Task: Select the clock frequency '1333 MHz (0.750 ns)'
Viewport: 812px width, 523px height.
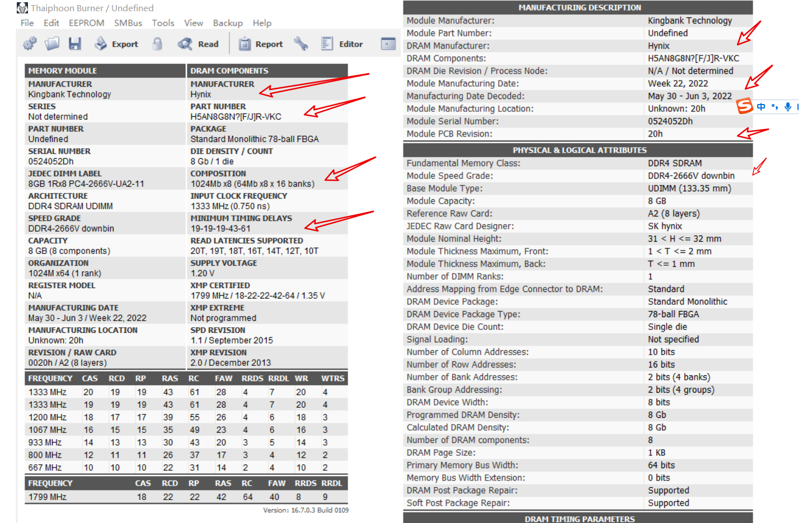Action: pos(230,206)
